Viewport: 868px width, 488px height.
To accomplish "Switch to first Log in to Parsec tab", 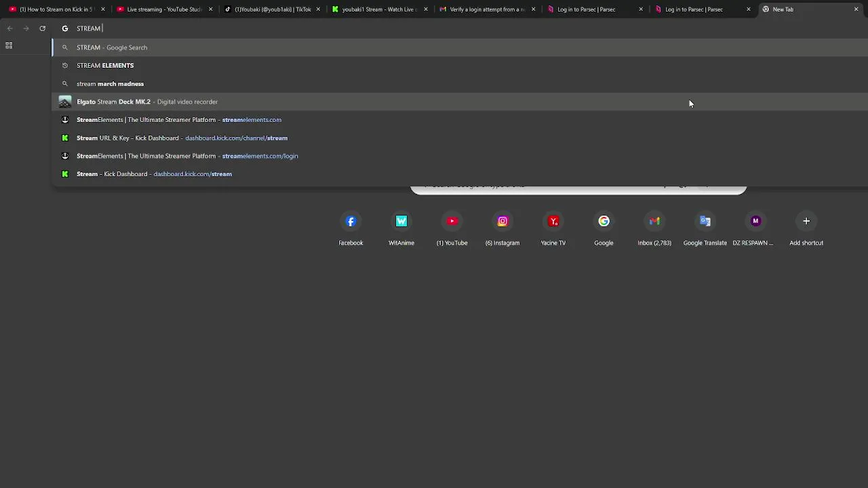I will click(x=595, y=9).
